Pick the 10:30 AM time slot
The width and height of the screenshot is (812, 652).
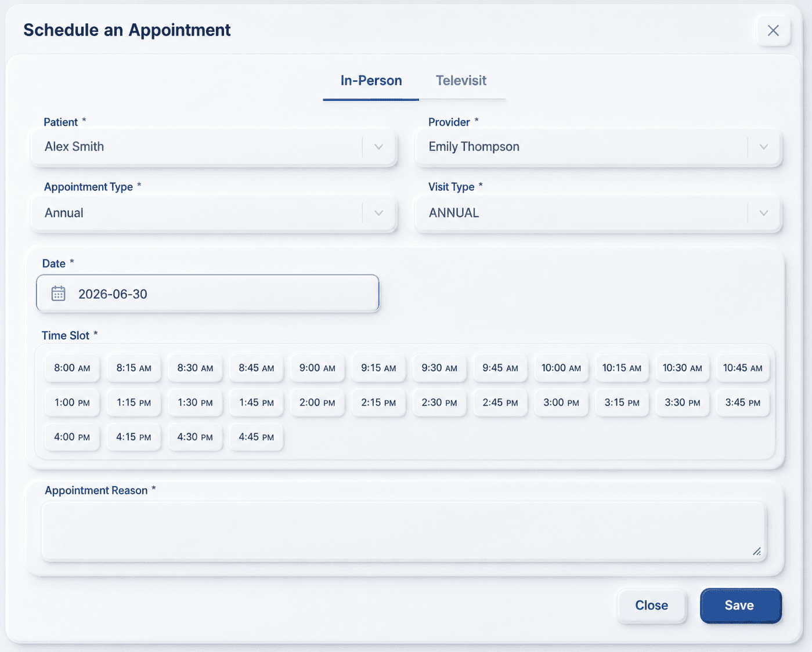[683, 368]
